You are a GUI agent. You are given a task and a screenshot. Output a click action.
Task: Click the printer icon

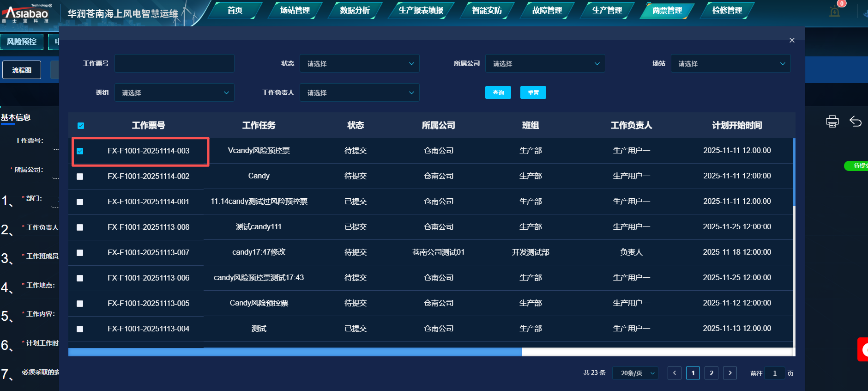point(832,122)
